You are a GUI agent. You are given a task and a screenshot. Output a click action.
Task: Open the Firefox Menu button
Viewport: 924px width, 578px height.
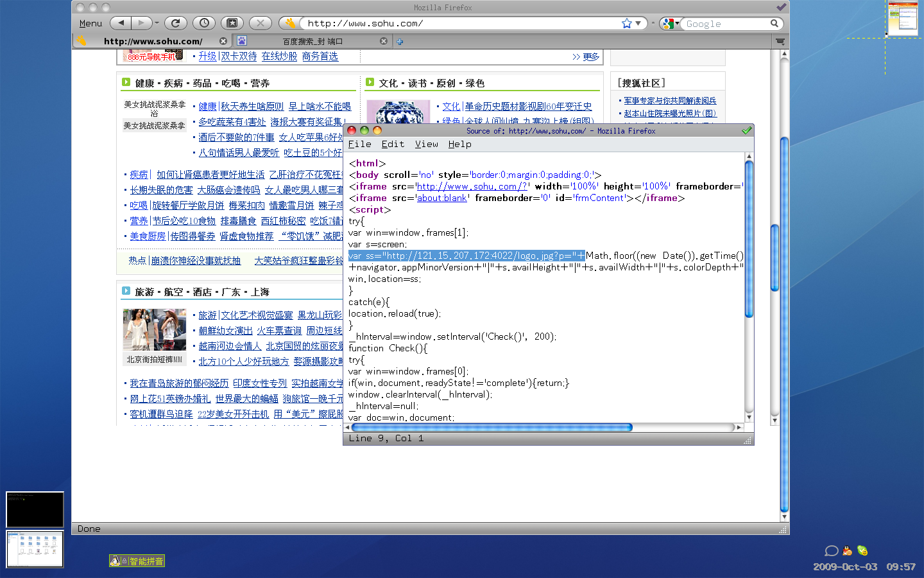click(90, 23)
